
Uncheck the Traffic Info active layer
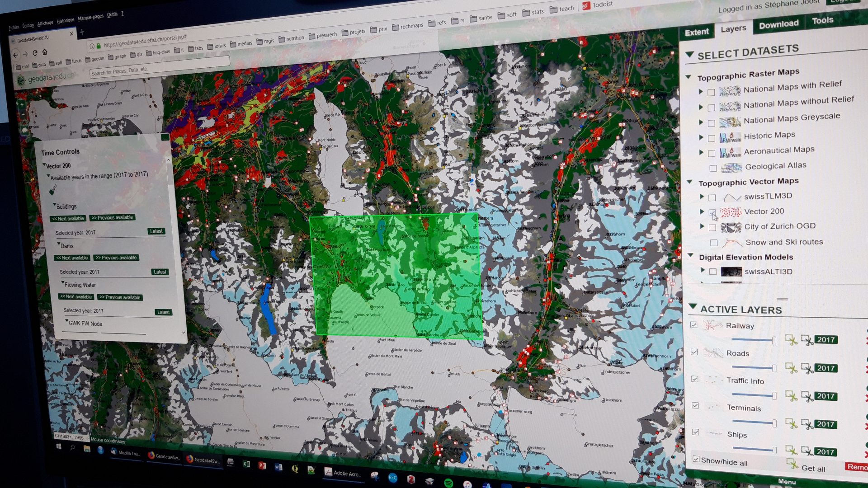[695, 379]
